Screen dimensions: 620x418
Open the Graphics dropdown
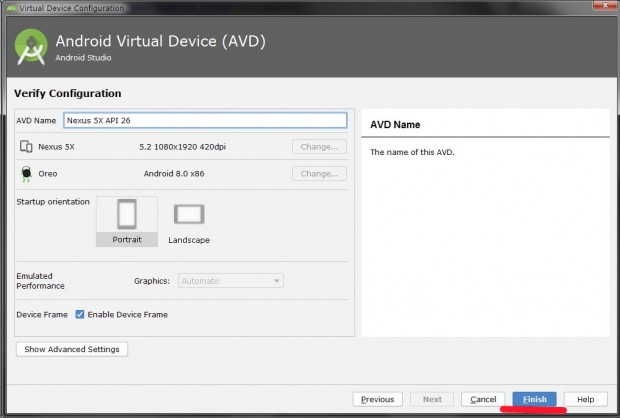231,281
